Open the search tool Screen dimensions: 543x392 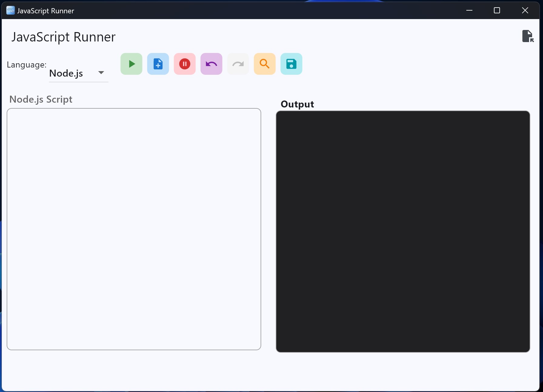(x=265, y=64)
